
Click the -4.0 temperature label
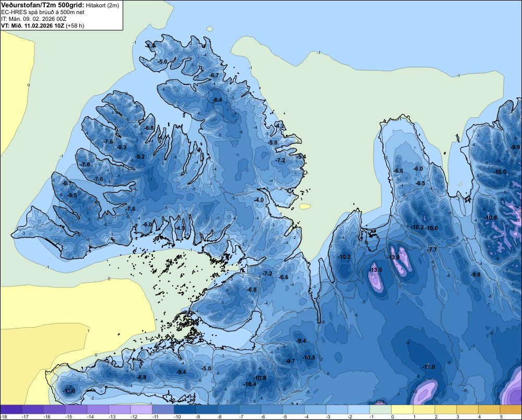[x=259, y=200]
